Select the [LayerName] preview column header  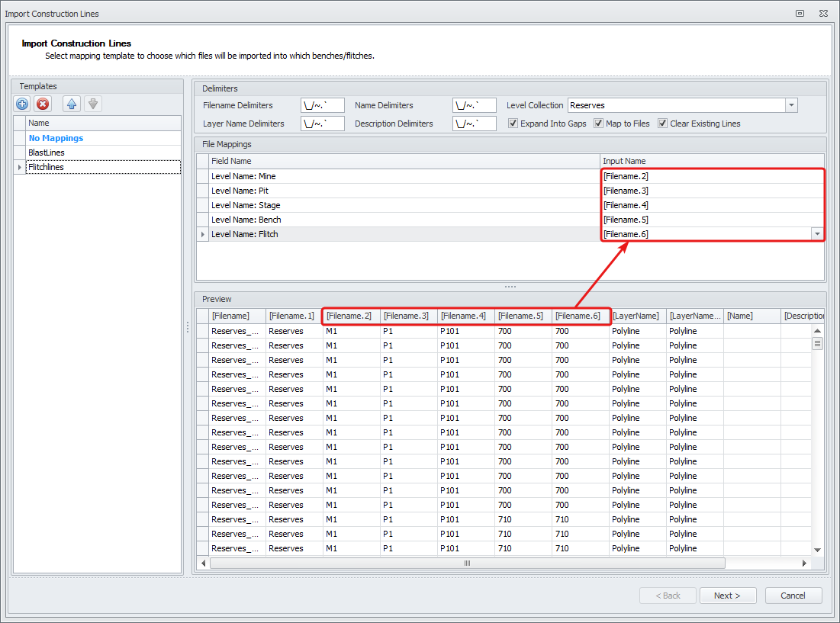(636, 316)
